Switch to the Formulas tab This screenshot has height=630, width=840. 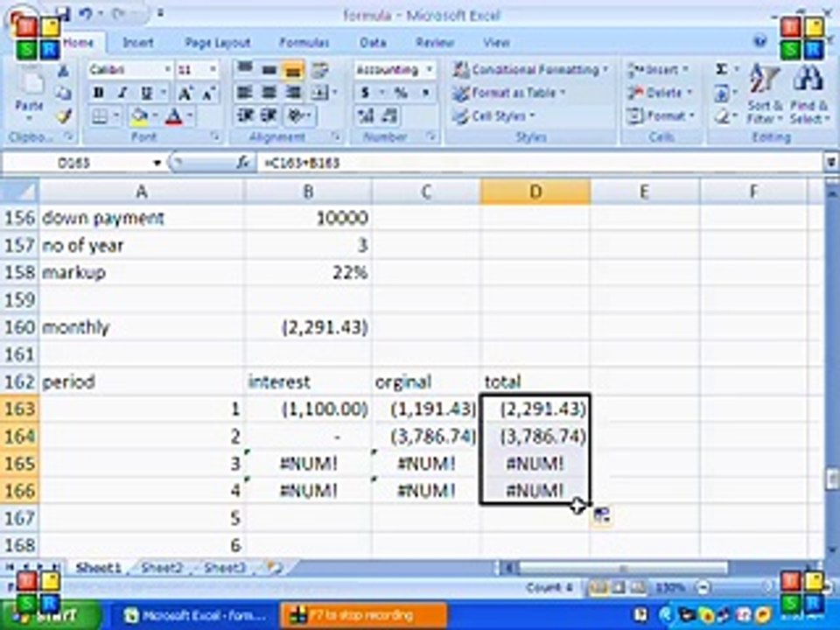pos(304,42)
